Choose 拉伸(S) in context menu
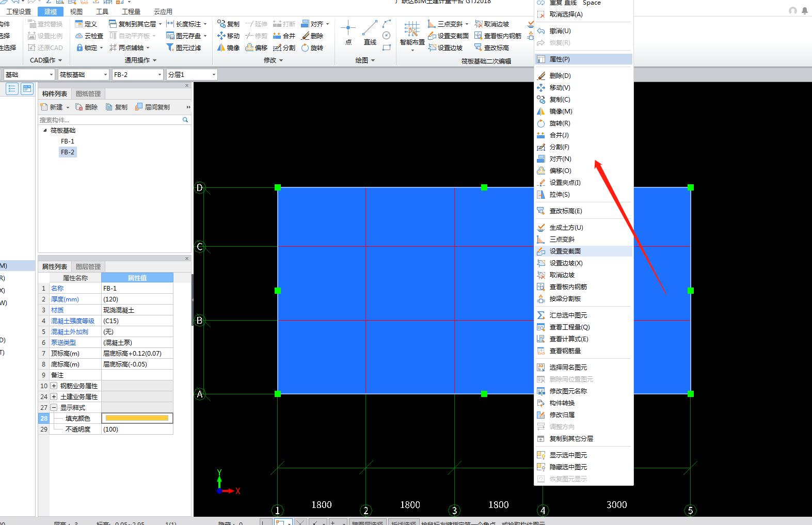This screenshot has width=812, height=525. 584,195
